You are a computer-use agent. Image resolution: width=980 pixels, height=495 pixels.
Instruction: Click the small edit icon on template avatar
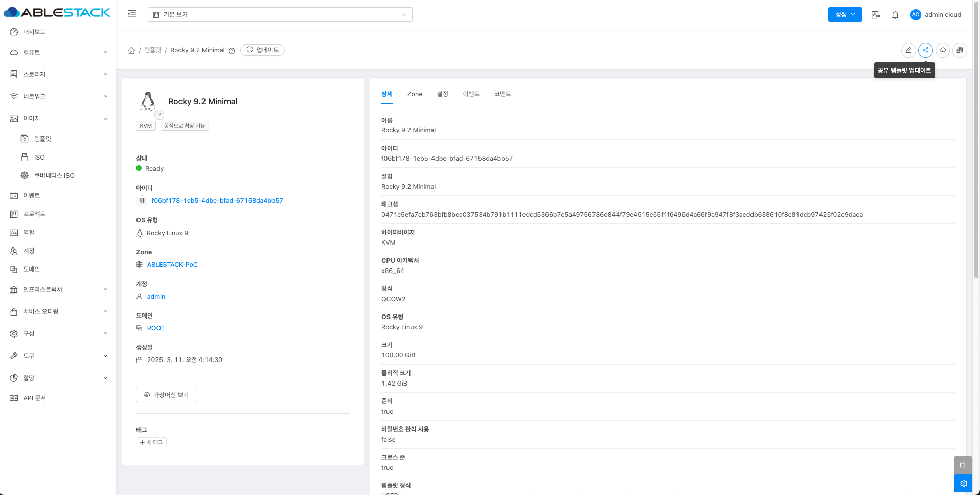[x=159, y=115]
